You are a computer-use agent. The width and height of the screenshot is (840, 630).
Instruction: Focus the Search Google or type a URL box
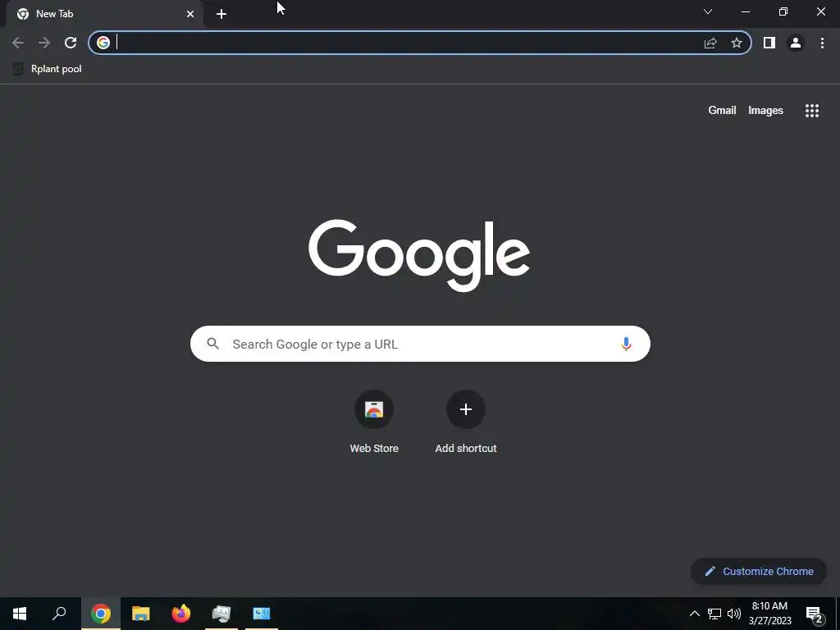tap(420, 344)
